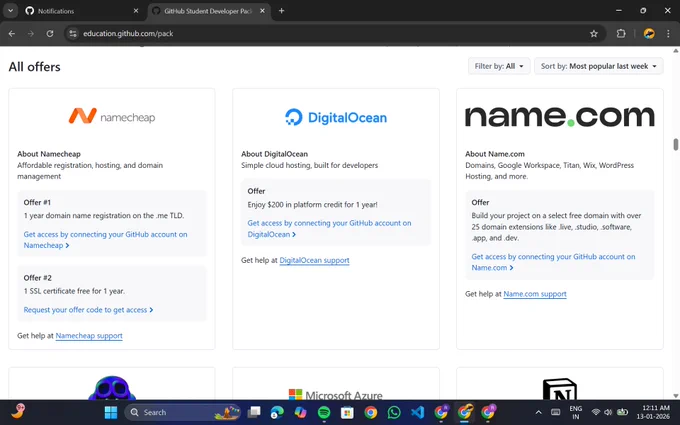Bookmark this page with the star icon
This screenshot has height=425, width=680.
pyautogui.click(x=594, y=33)
